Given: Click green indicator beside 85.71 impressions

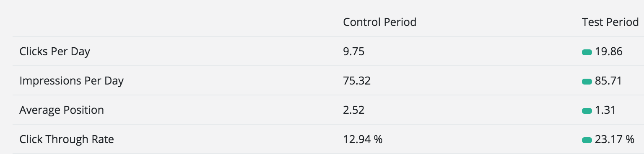Looking at the screenshot, I should tap(587, 81).
